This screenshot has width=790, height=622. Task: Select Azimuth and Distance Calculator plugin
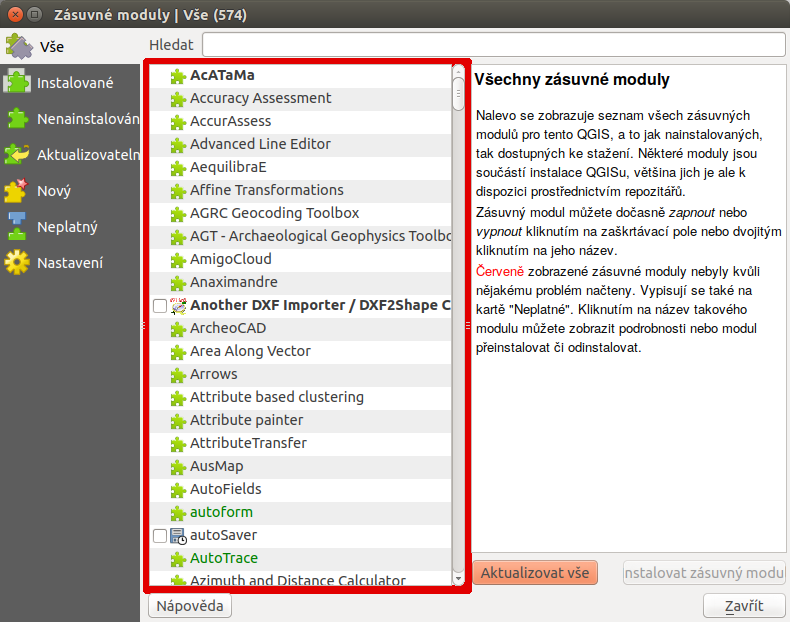(x=300, y=579)
